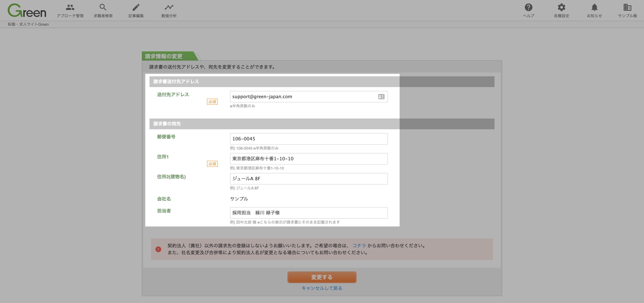Open 記事編集 pencil icon
This screenshot has height=303, width=644.
(136, 7)
